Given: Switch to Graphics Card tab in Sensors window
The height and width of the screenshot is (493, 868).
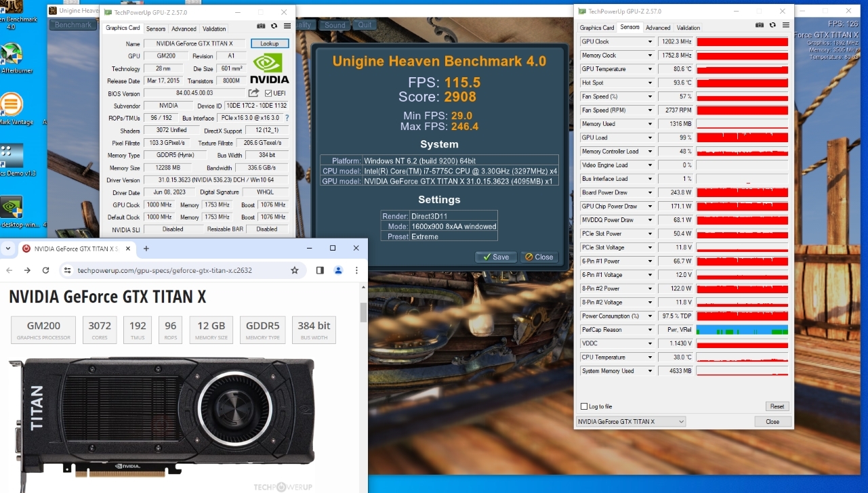Looking at the screenshot, I should (x=596, y=28).
